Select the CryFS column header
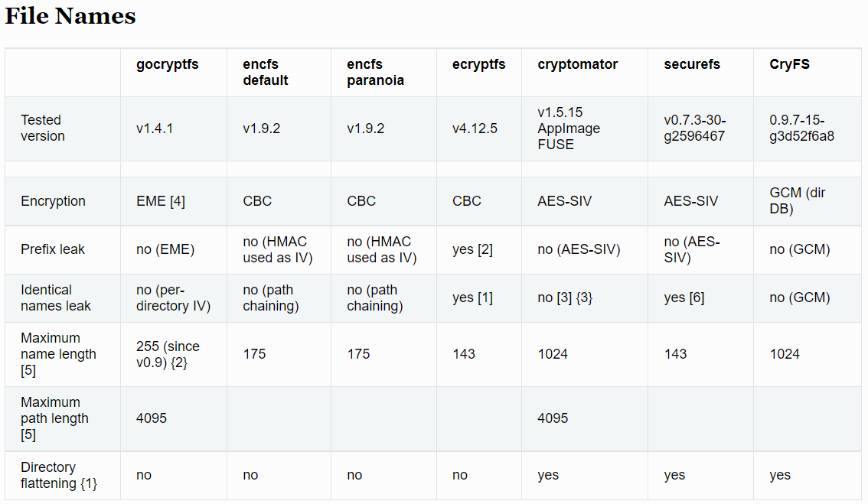 click(x=789, y=64)
